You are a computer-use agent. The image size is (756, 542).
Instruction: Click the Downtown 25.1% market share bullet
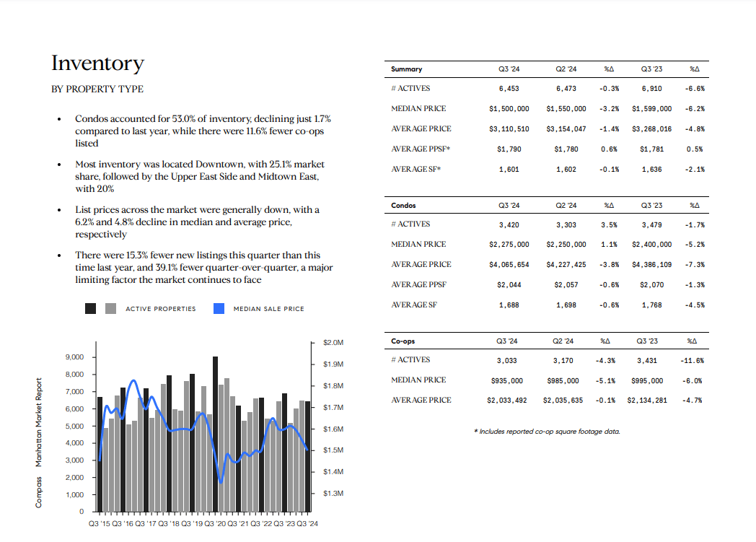(x=200, y=177)
